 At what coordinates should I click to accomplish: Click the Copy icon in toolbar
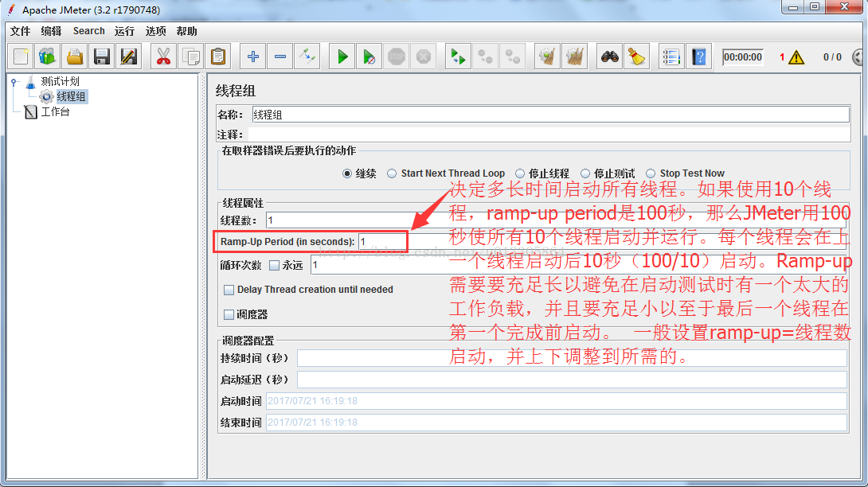pos(191,56)
